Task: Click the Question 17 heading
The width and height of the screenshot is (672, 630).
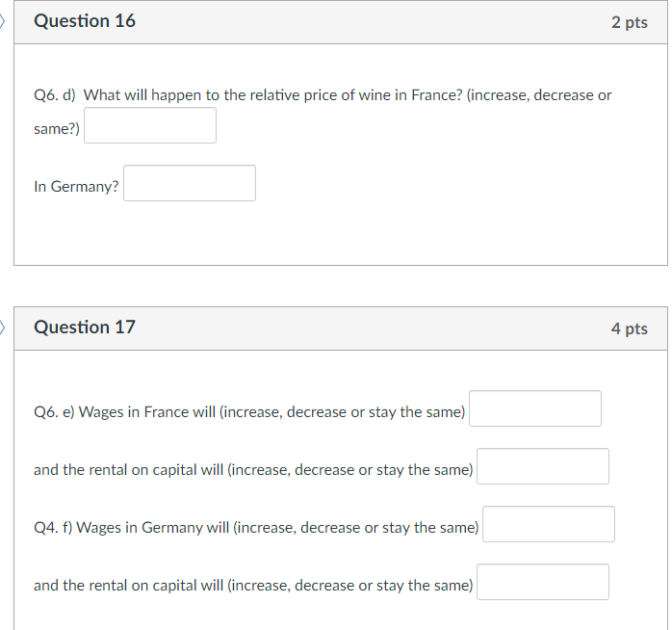Action: [85, 328]
